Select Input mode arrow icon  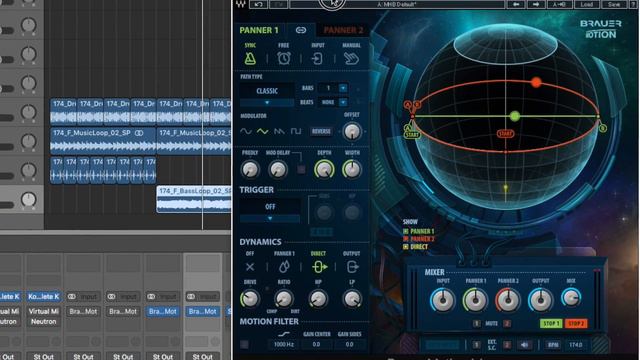pyautogui.click(x=317, y=59)
